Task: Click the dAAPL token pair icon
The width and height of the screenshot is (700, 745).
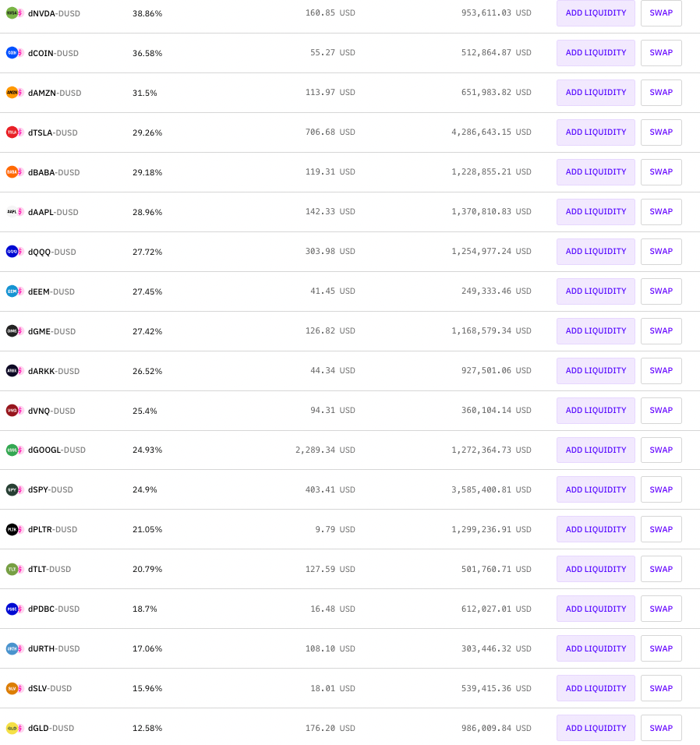Action: [14, 212]
